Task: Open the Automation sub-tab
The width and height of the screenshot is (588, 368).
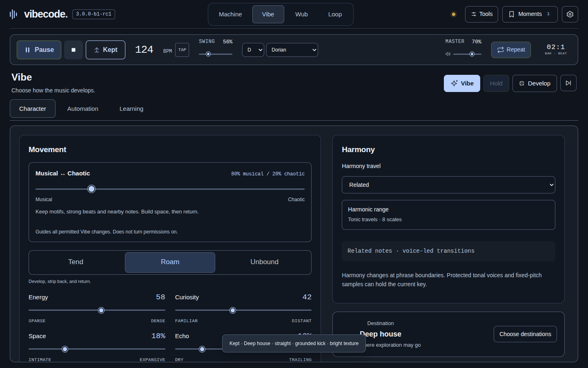Action: [x=83, y=109]
